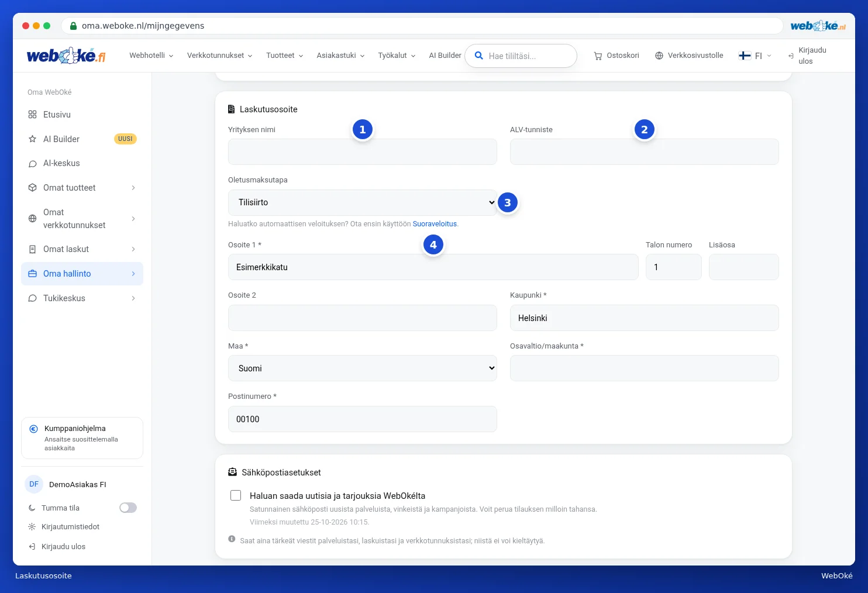Click the Omat tuotteet box icon

pyautogui.click(x=33, y=188)
